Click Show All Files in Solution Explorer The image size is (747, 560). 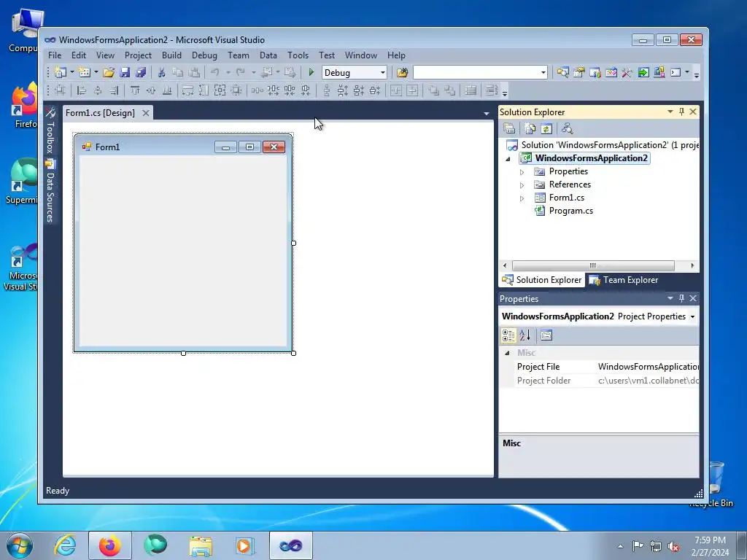(x=530, y=128)
